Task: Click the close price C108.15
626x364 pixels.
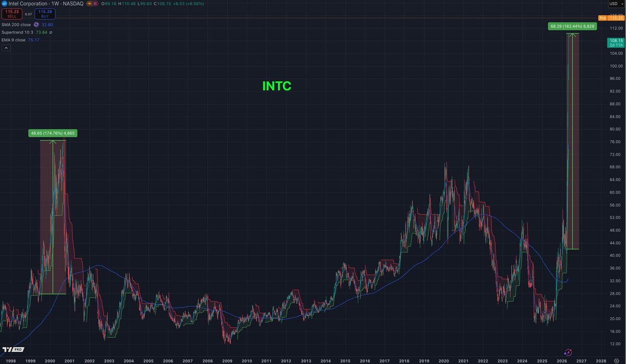Action: coord(162,4)
